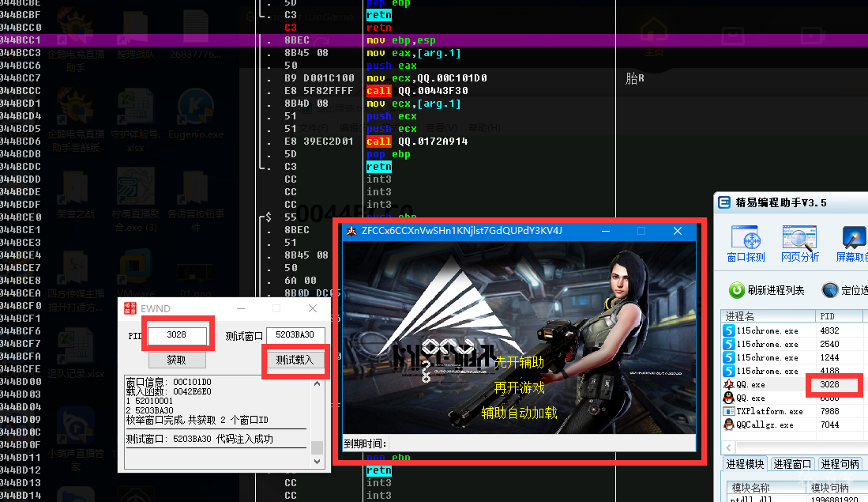The height and width of the screenshot is (502, 868).
Task: Click the 模块句柄 column header
Action: [836, 488]
